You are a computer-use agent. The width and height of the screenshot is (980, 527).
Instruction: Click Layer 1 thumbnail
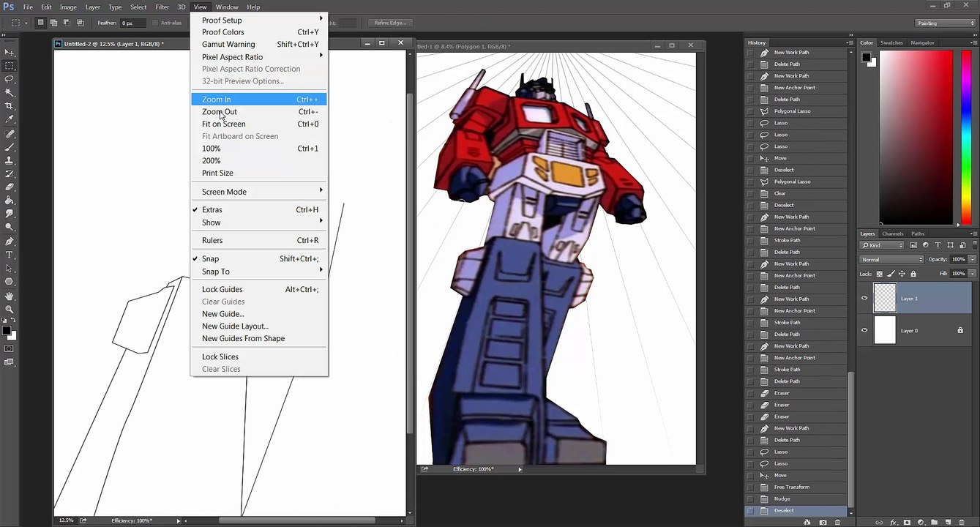pos(885,299)
